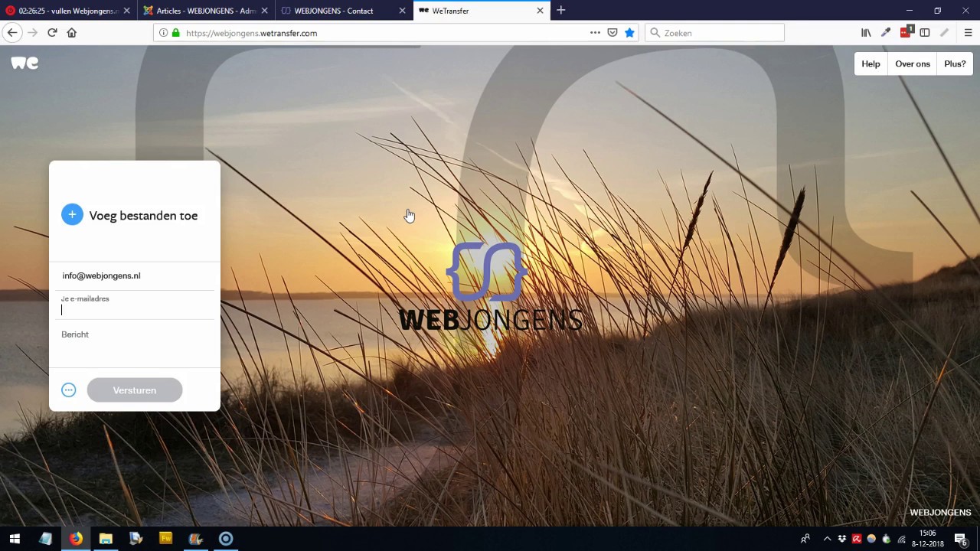The image size is (980, 551).
Task: Click the green padlock site security icon
Action: click(176, 33)
